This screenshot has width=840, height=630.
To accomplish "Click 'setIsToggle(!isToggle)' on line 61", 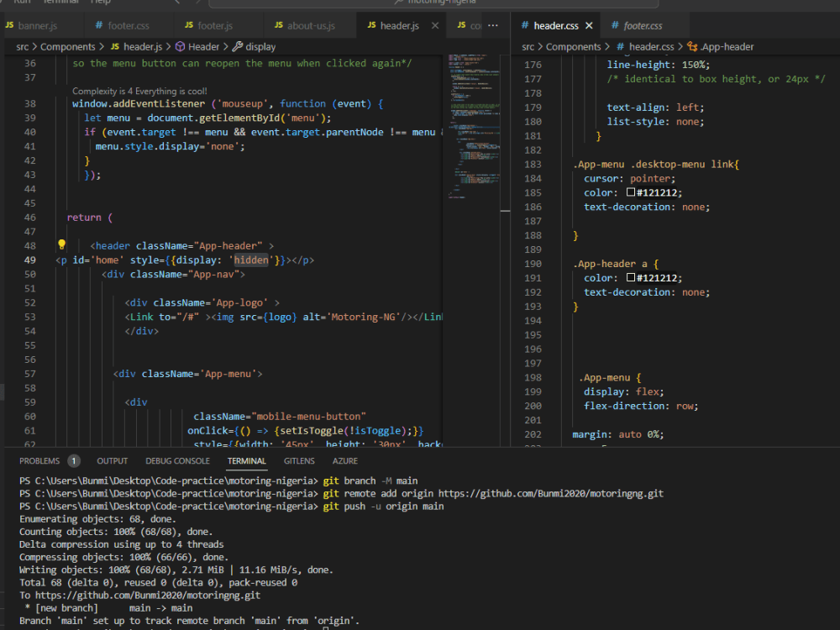I will pyautogui.click(x=343, y=430).
